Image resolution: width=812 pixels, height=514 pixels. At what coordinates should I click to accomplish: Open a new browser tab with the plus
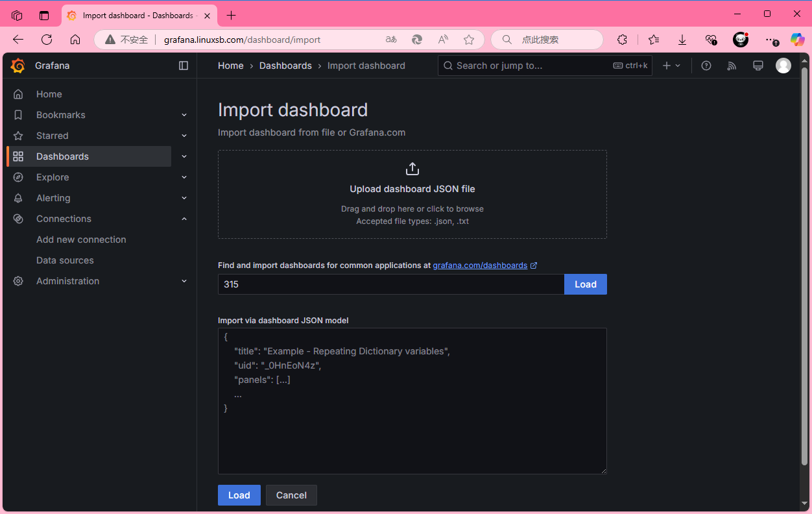coord(232,15)
